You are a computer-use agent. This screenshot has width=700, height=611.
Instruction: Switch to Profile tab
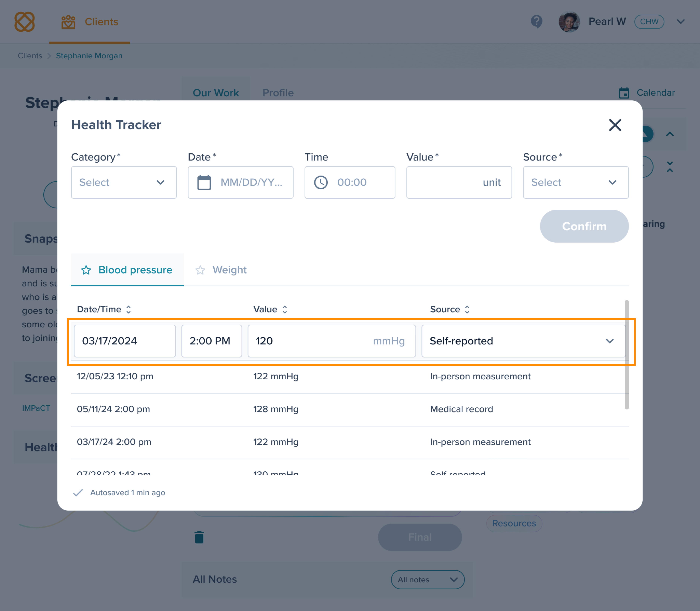(278, 93)
